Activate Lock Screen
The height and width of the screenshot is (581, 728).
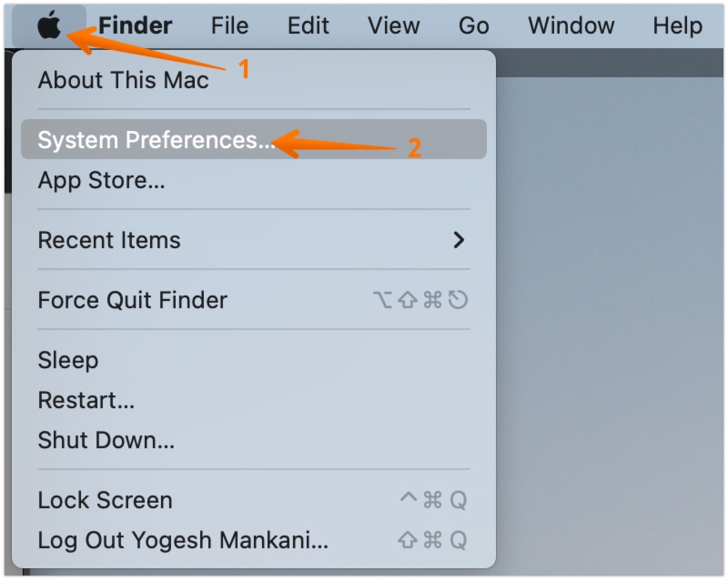click(104, 500)
